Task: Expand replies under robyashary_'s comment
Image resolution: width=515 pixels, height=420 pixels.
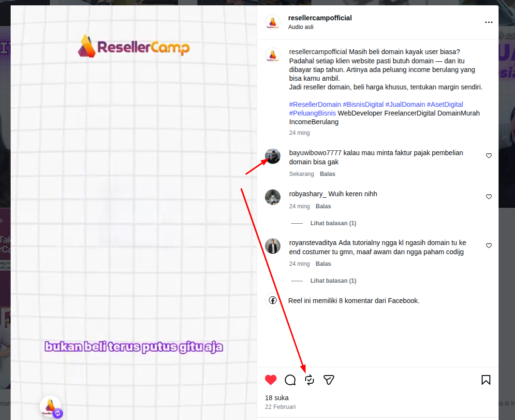Action: coord(333,223)
